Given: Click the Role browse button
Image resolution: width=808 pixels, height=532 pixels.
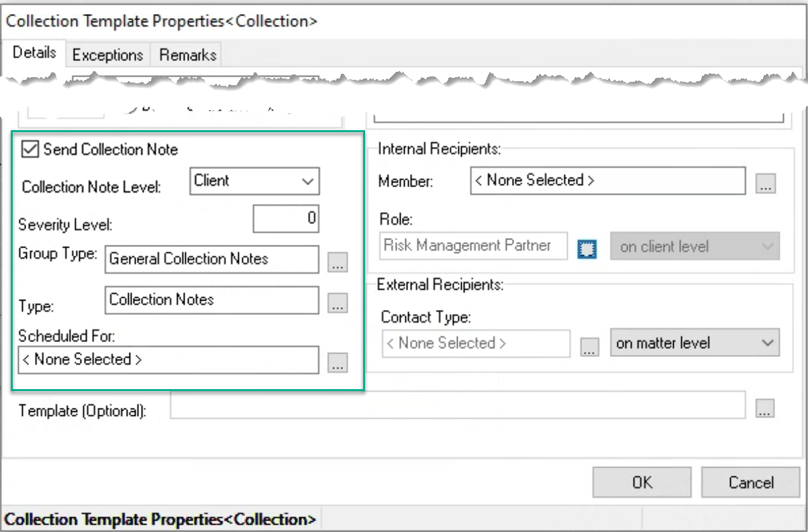Looking at the screenshot, I should [587, 249].
